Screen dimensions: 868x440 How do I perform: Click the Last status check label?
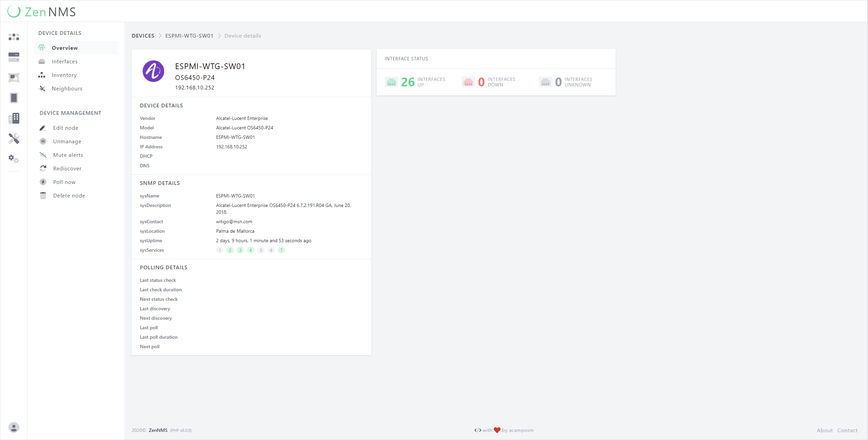158,280
